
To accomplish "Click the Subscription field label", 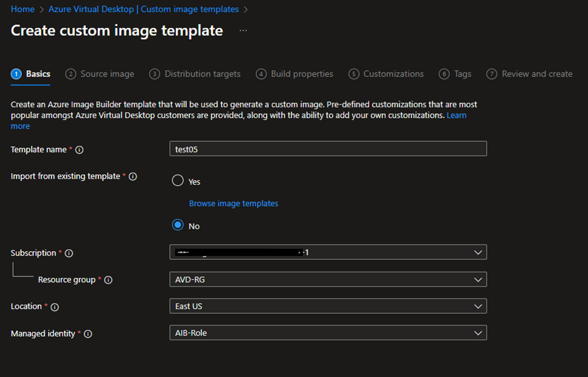I will click(x=33, y=253).
